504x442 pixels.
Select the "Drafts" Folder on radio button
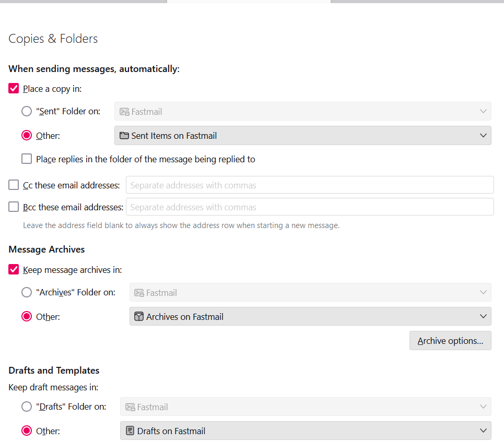27,407
